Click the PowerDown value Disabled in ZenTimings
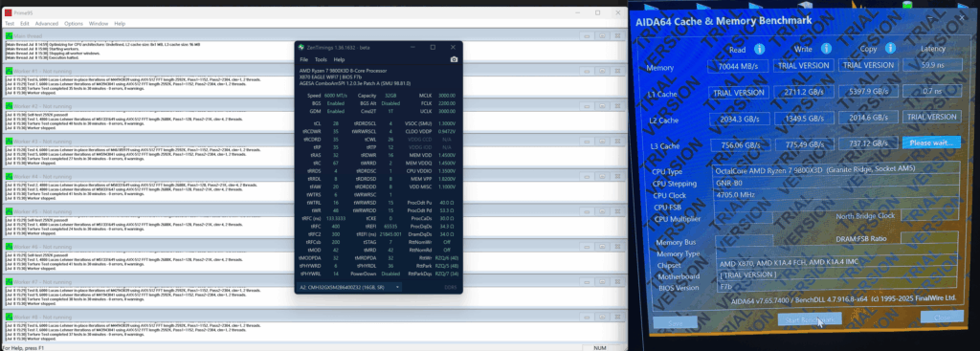This screenshot has height=351, width=980. point(390,273)
